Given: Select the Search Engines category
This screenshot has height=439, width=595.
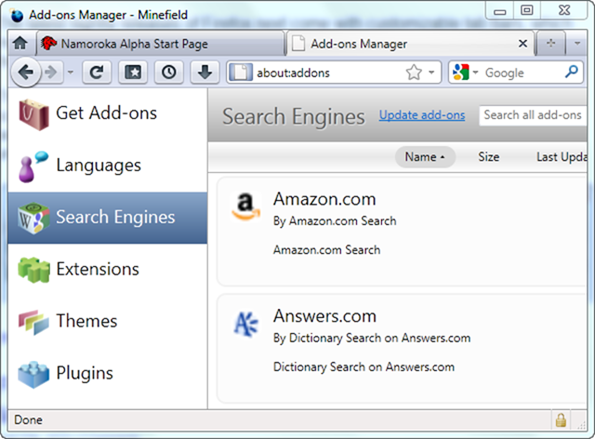Looking at the screenshot, I should point(107,217).
